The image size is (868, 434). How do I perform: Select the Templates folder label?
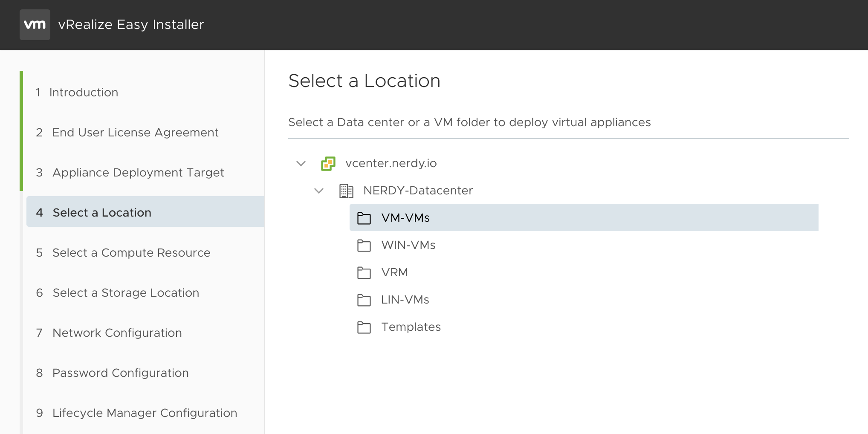tap(411, 327)
